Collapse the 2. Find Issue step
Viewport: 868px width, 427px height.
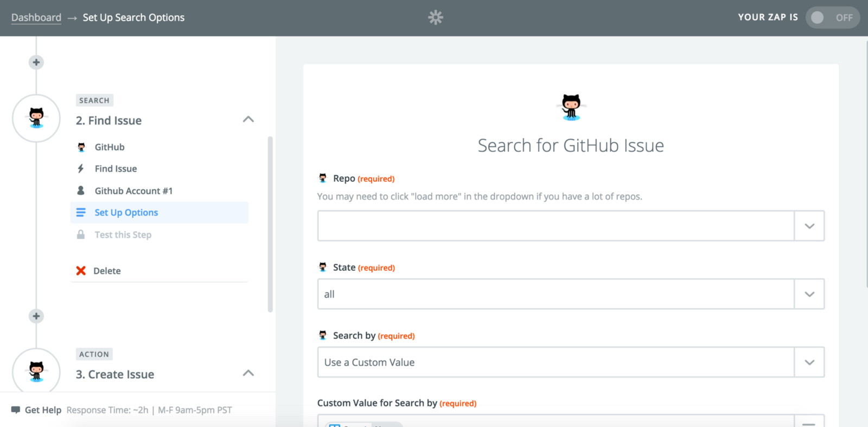[x=248, y=119]
